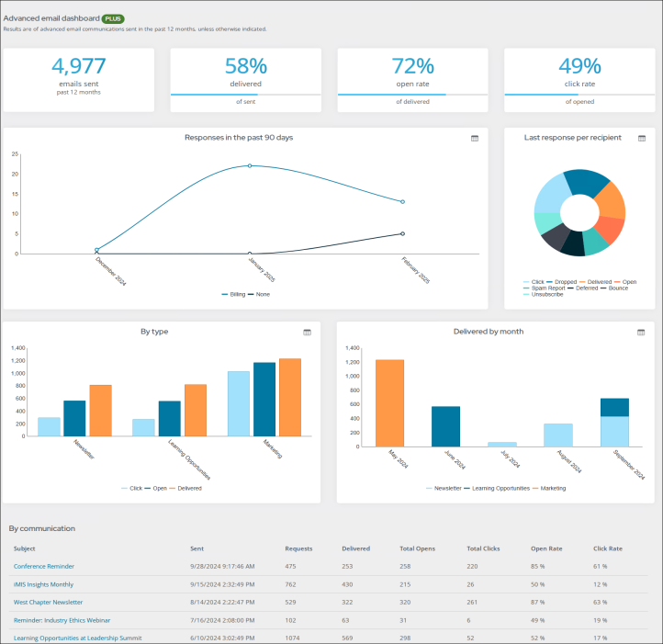Click February 2025 Billing data point
Viewport: 663px width, 644px height.
[402, 202]
